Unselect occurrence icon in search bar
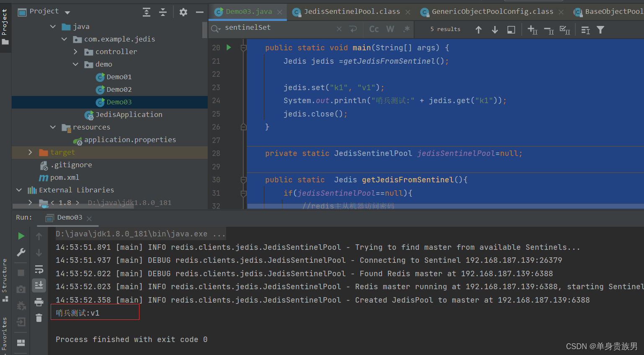The image size is (644, 355). [x=549, y=30]
